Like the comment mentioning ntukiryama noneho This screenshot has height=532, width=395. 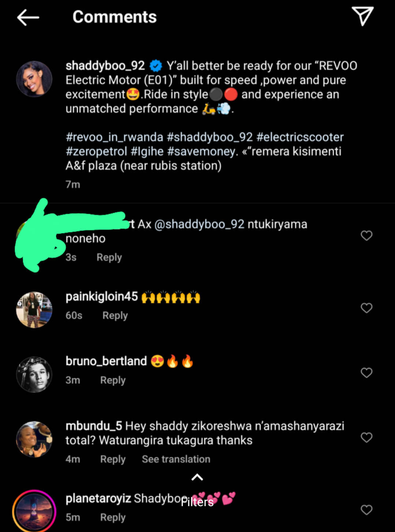pos(366,235)
